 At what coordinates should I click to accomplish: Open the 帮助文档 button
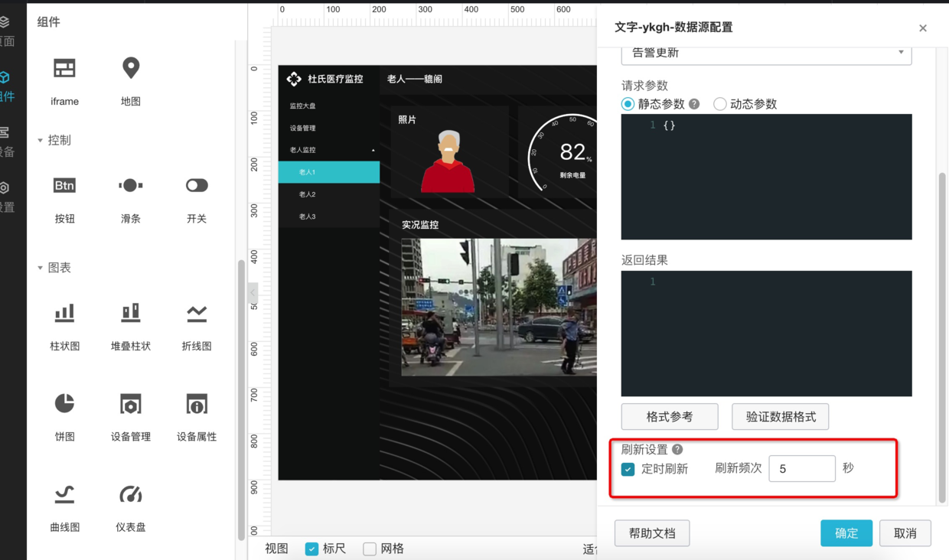click(x=652, y=533)
